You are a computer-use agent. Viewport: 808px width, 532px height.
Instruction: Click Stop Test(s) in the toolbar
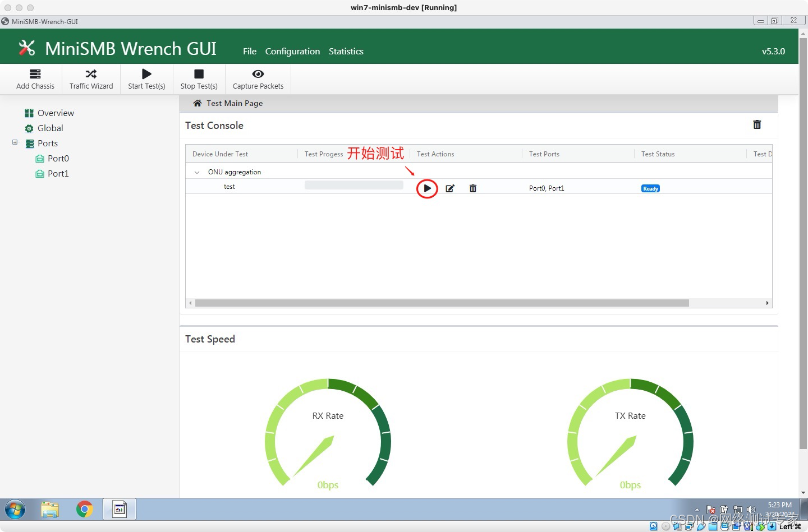pyautogui.click(x=199, y=78)
